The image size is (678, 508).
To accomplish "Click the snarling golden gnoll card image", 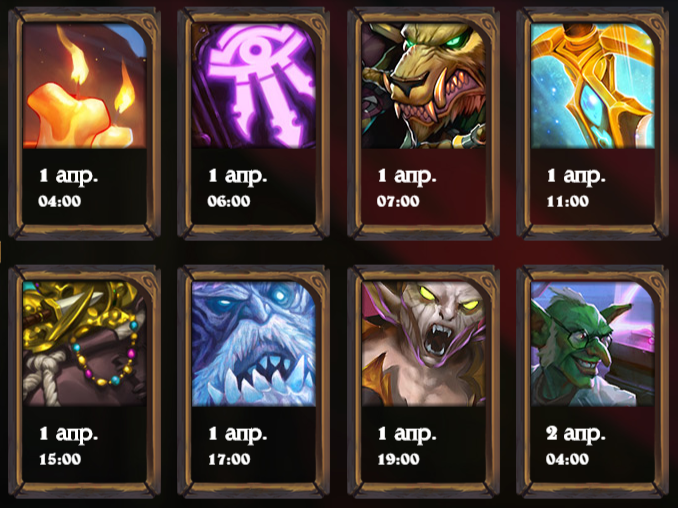I will click(x=424, y=86).
